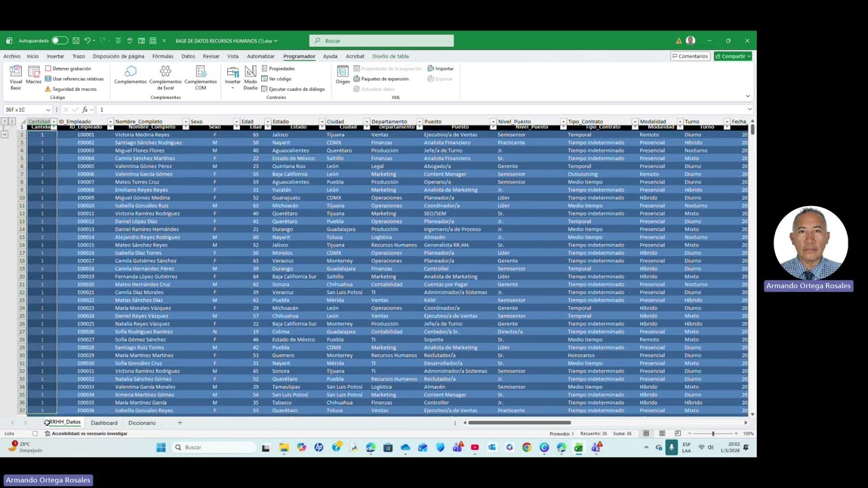Open the Complementos add-ins store
This screenshot has height=488, width=868.
click(130, 75)
